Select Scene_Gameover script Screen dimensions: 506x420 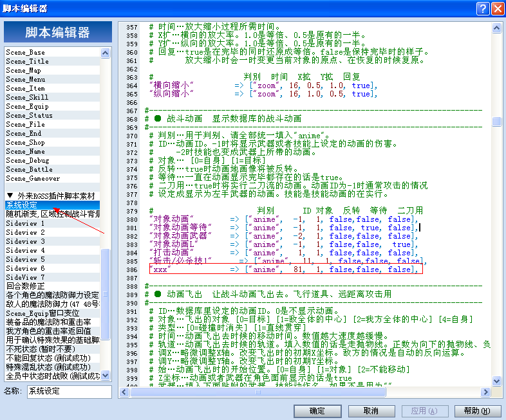[53, 179]
